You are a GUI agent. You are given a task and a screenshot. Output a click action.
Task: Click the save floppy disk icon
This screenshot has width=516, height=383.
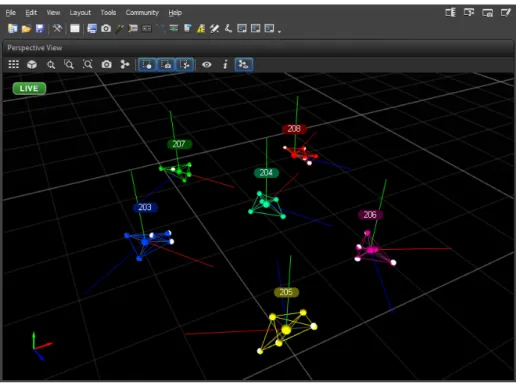tap(40, 29)
